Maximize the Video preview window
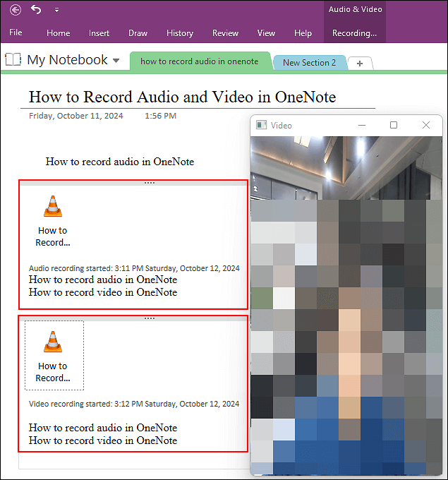Viewport: 448px width, 480px height. coord(394,125)
